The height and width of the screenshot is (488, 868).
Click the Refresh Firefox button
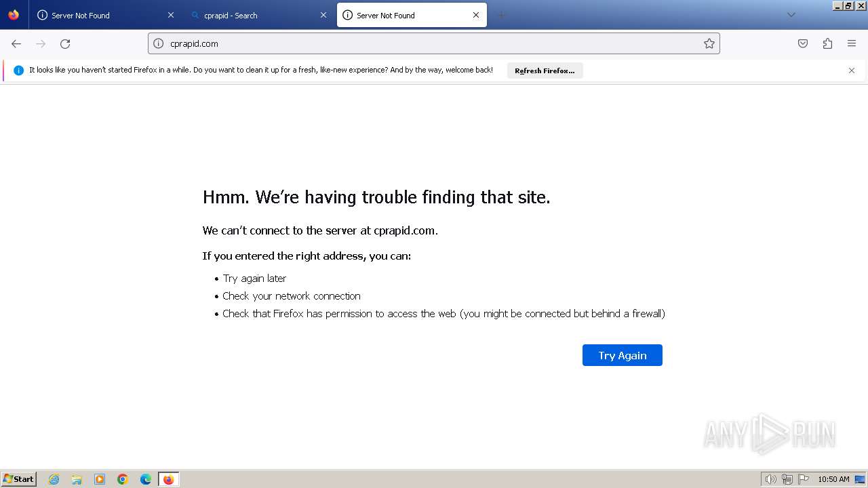click(545, 70)
